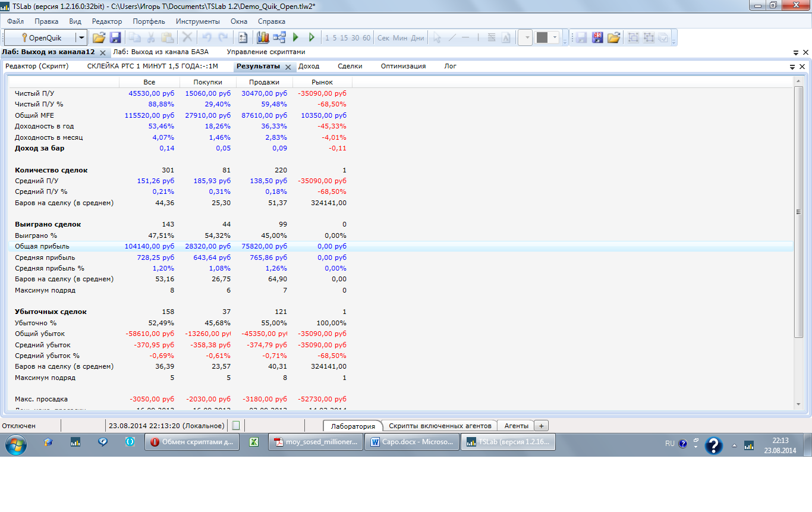The width and height of the screenshot is (812, 512).
Task: Open the 'Правка' menu
Action: tap(46, 21)
